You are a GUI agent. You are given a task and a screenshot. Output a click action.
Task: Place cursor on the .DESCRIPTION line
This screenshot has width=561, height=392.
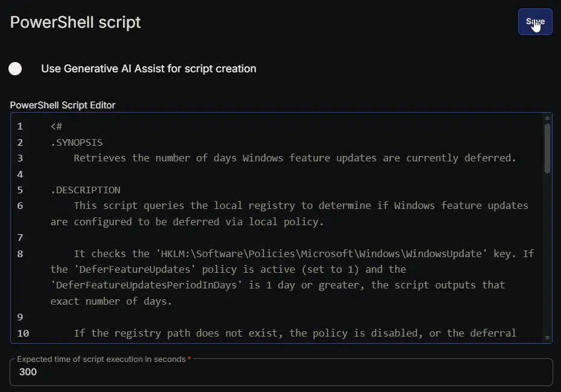[86, 190]
